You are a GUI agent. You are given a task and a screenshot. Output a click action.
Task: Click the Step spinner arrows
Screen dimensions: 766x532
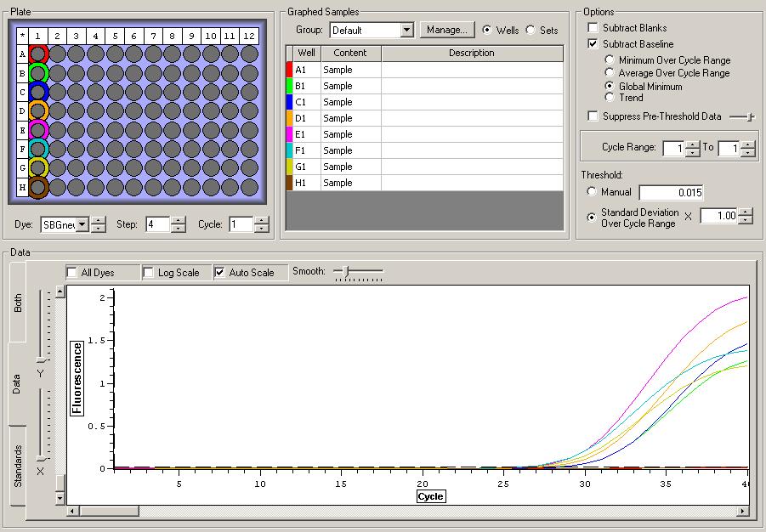click(x=179, y=224)
